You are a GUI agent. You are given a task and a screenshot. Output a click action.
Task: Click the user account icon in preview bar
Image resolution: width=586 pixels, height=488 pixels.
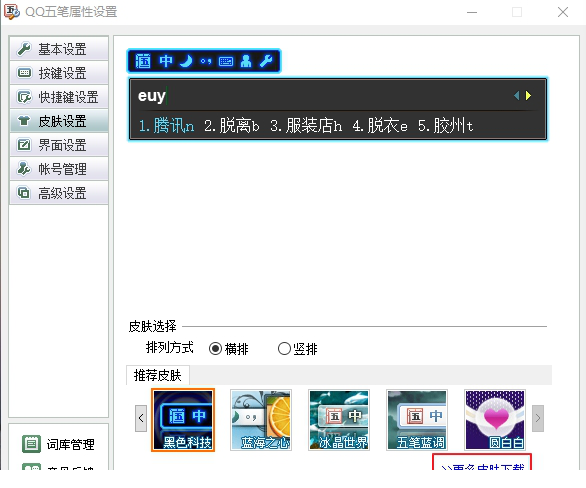pyautogui.click(x=246, y=61)
